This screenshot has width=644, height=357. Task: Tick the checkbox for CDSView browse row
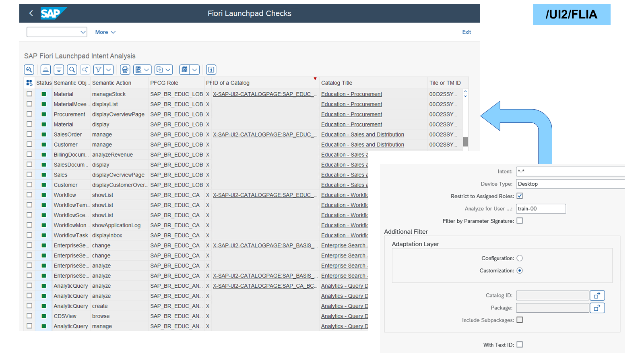[x=29, y=316]
